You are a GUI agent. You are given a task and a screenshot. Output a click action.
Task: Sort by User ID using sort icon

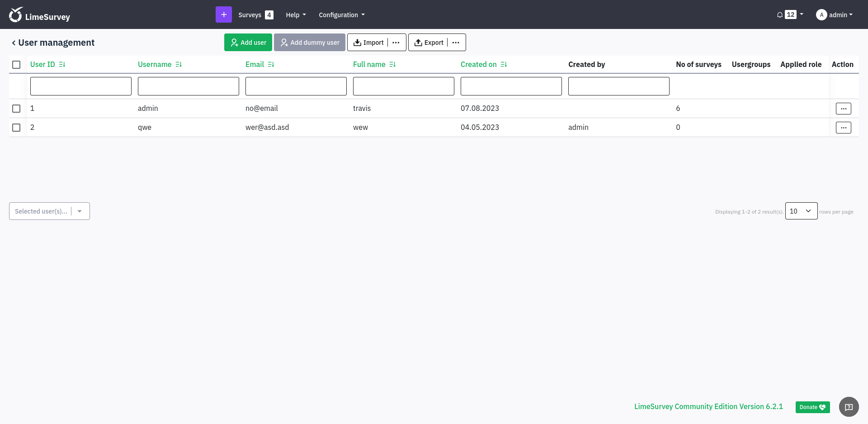click(62, 65)
